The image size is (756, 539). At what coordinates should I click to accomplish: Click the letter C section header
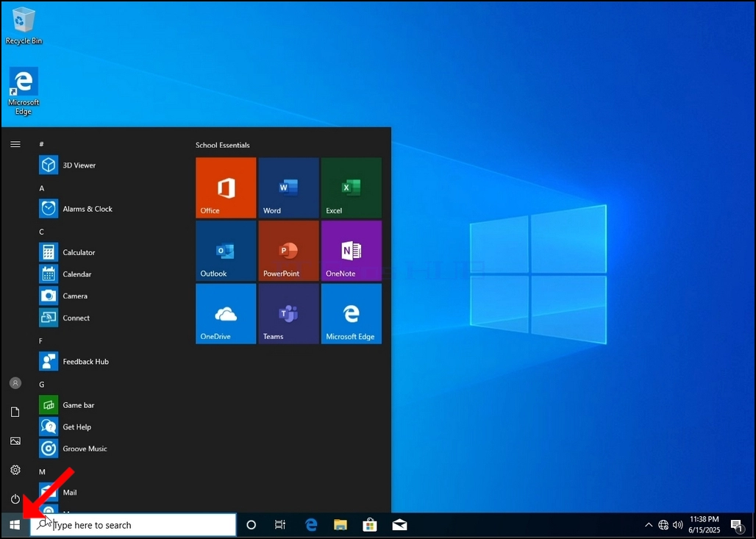pos(41,232)
